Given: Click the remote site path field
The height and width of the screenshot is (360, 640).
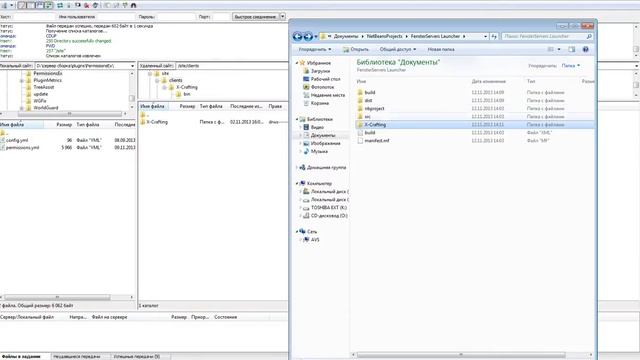Looking at the screenshot, I should tap(231, 66).
